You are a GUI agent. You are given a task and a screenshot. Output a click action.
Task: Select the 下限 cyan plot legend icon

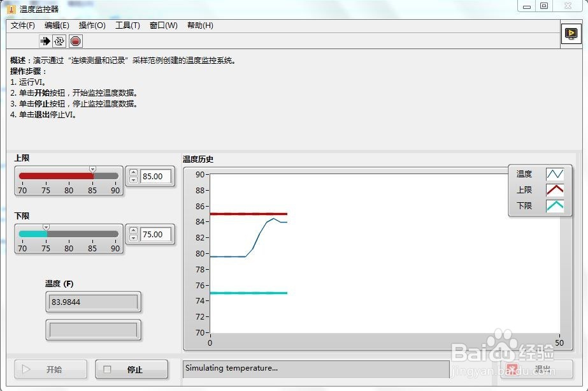tap(556, 205)
